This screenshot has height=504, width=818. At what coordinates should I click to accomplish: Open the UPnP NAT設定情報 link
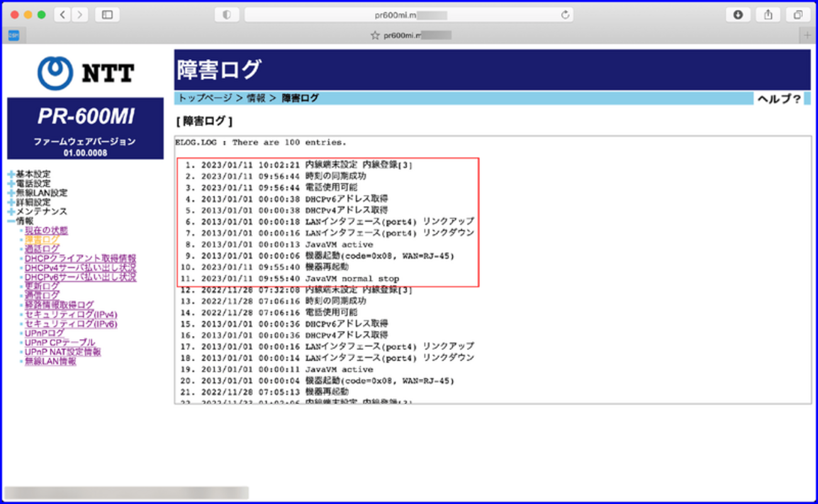(x=63, y=352)
